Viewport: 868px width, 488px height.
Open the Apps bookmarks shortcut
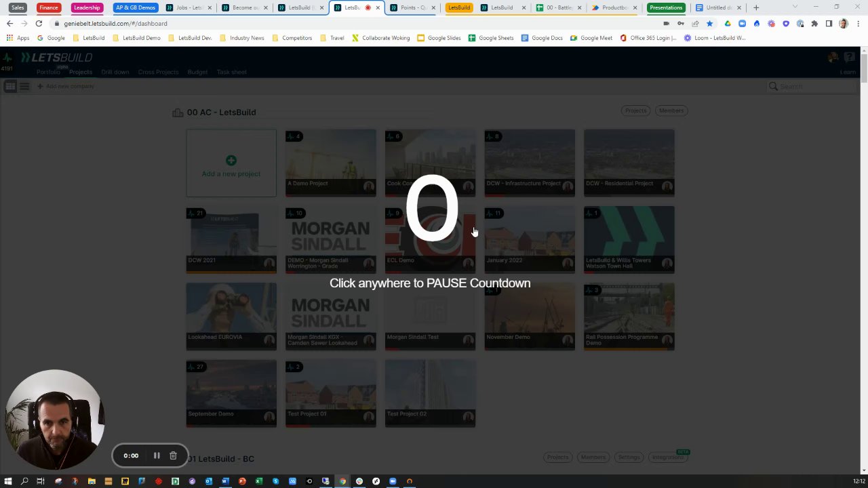pos(18,38)
